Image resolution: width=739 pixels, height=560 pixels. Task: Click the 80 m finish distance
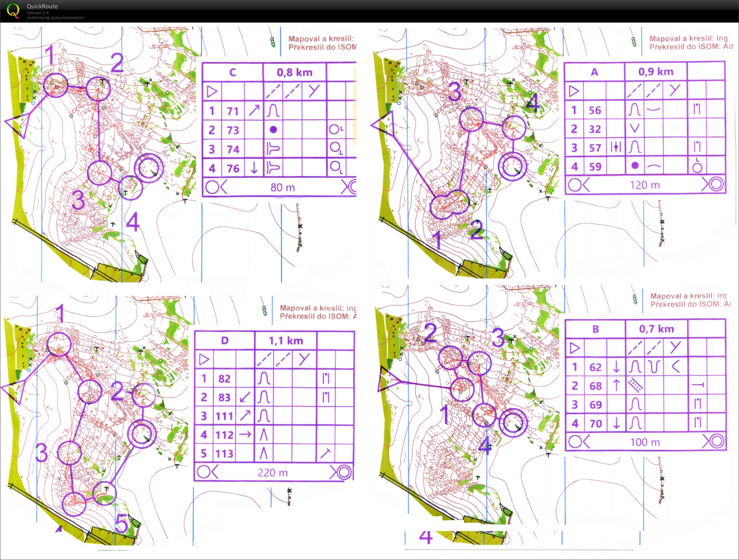coord(283,187)
